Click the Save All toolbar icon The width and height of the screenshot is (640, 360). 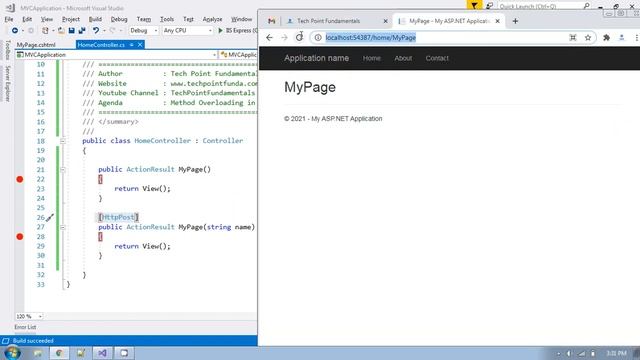[82, 31]
